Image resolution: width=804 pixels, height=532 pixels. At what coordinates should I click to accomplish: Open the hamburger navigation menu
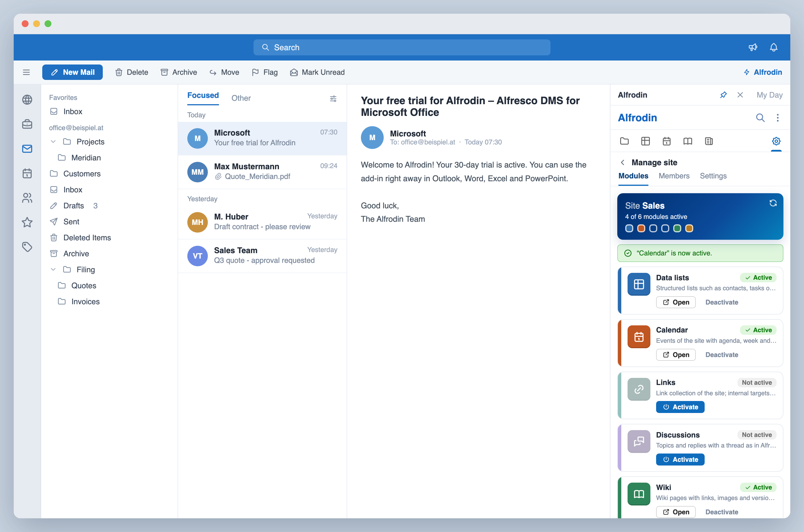tap(26, 72)
